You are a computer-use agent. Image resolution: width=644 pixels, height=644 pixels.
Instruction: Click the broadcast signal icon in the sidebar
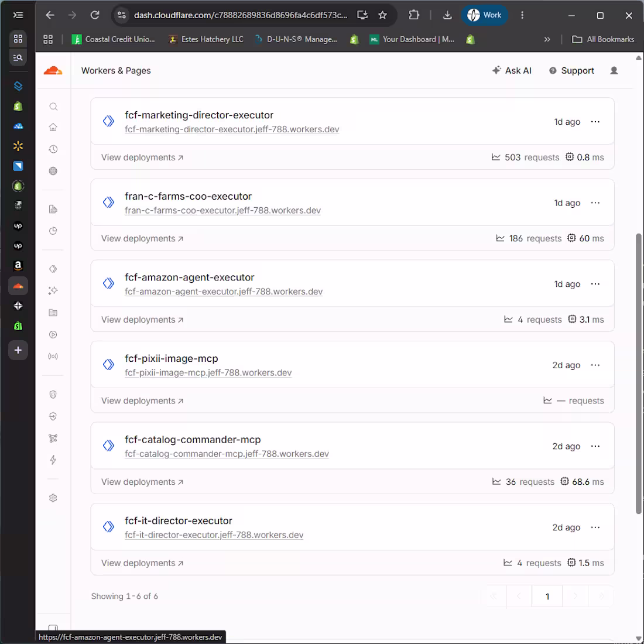[53, 356]
